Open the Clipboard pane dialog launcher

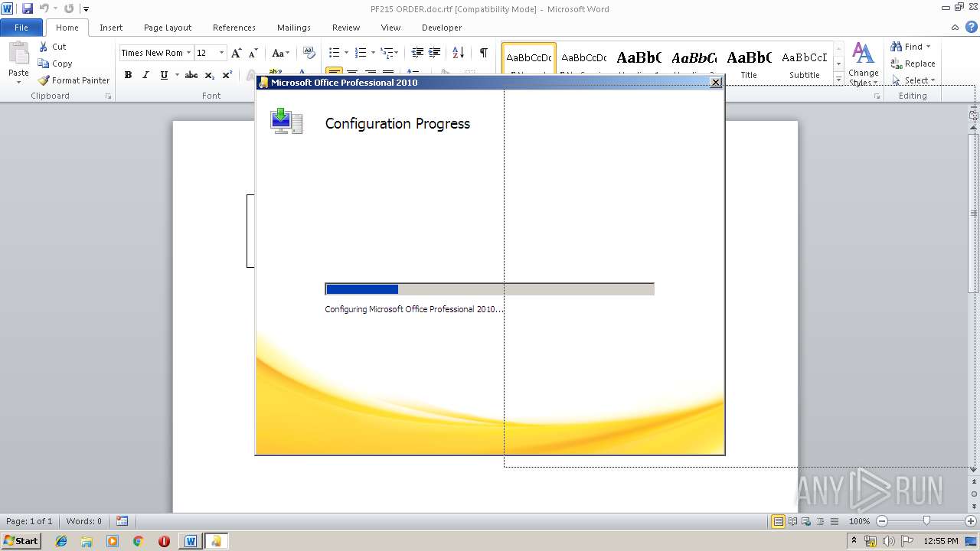(108, 96)
